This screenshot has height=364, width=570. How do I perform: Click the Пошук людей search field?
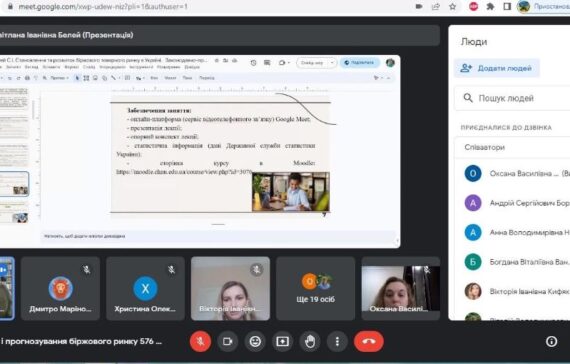click(512, 98)
